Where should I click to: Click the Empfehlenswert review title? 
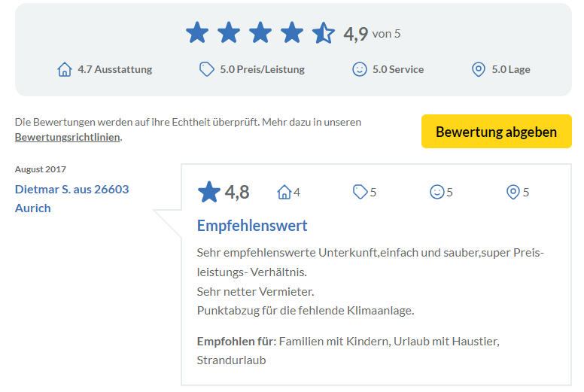tap(252, 226)
